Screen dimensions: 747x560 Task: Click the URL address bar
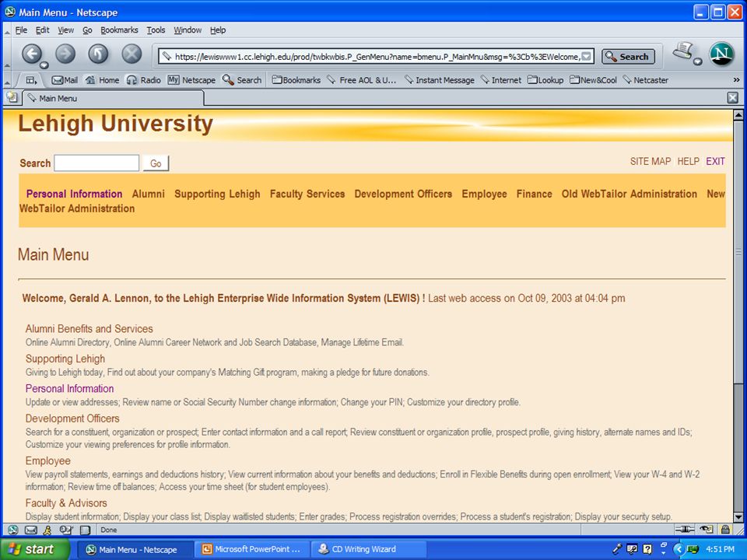pos(376,57)
